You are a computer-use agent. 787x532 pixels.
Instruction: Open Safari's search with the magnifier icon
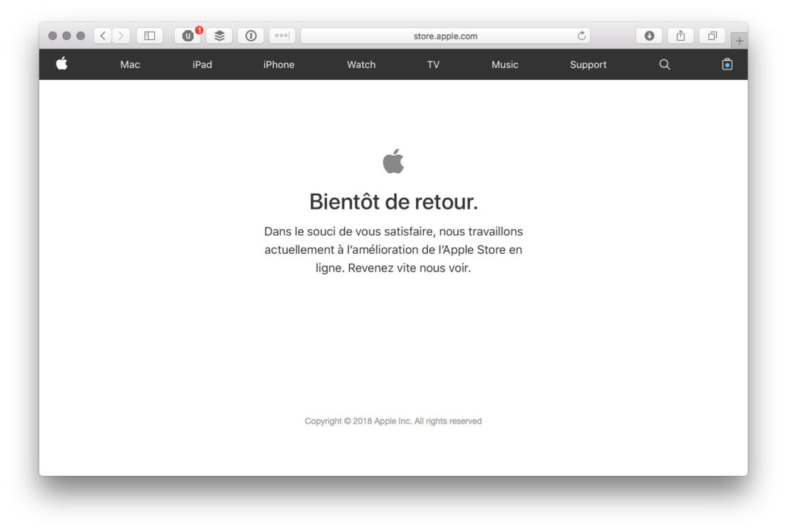pos(663,64)
